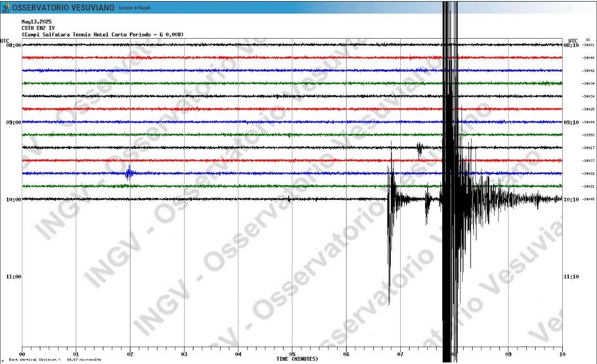Click the 08:10 time label on right
597x364 pixels.
pyautogui.click(x=571, y=45)
